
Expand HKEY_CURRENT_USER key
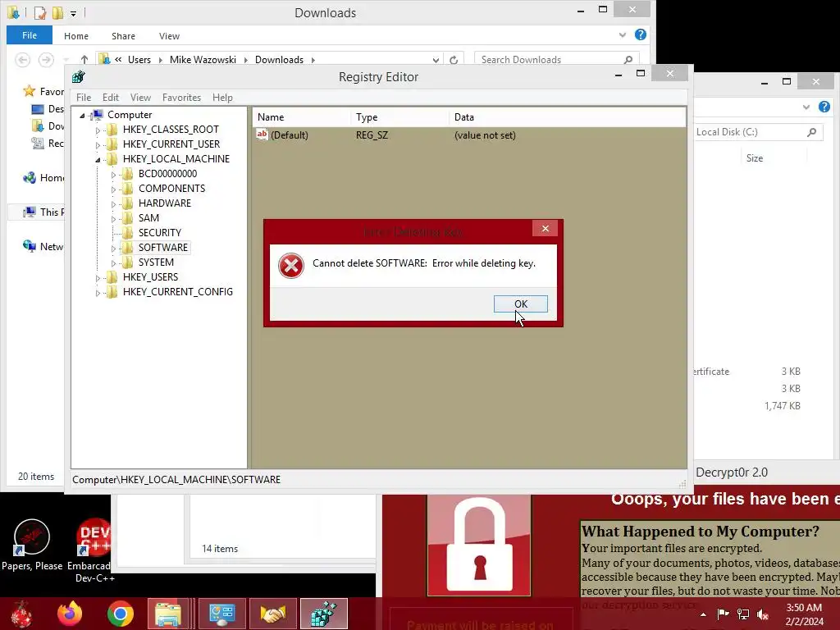[x=98, y=145]
